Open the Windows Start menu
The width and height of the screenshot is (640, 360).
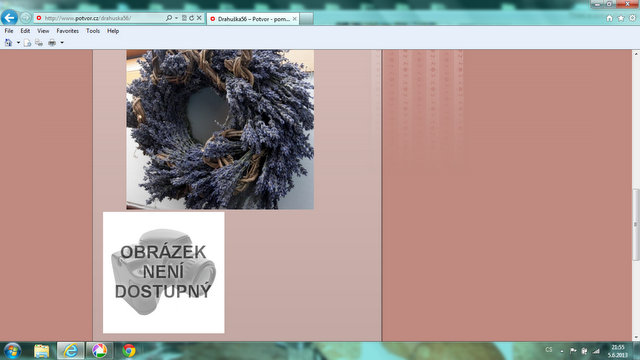(x=12, y=351)
